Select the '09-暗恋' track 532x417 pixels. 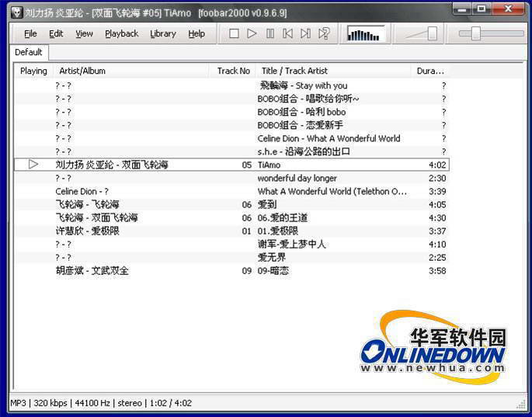tap(273, 271)
